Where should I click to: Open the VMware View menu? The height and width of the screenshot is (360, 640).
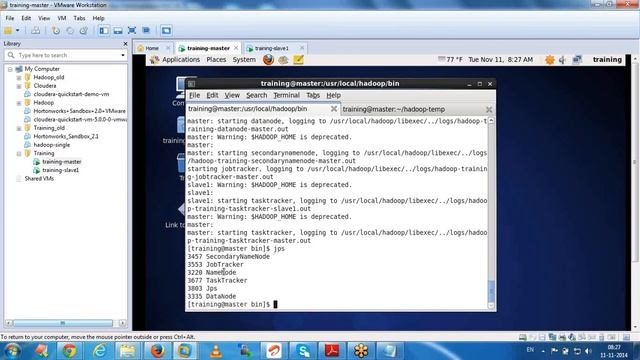44,18
